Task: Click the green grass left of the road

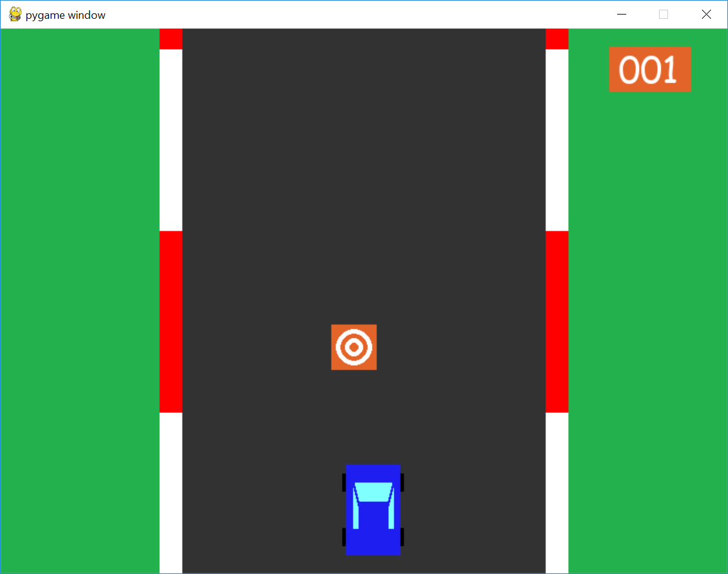Action: coord(80,303)
